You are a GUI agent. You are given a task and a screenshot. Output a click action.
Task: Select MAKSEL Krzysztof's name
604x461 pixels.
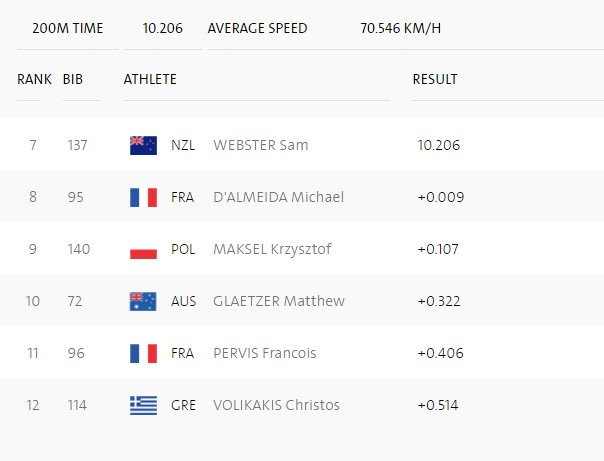click(x=274, y=249)
